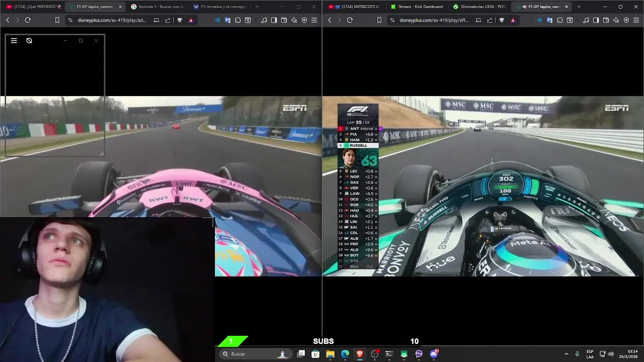This screenshot has width=644, height=362.
Task: Go back in left browser window
Action: [x=8, y=20]
